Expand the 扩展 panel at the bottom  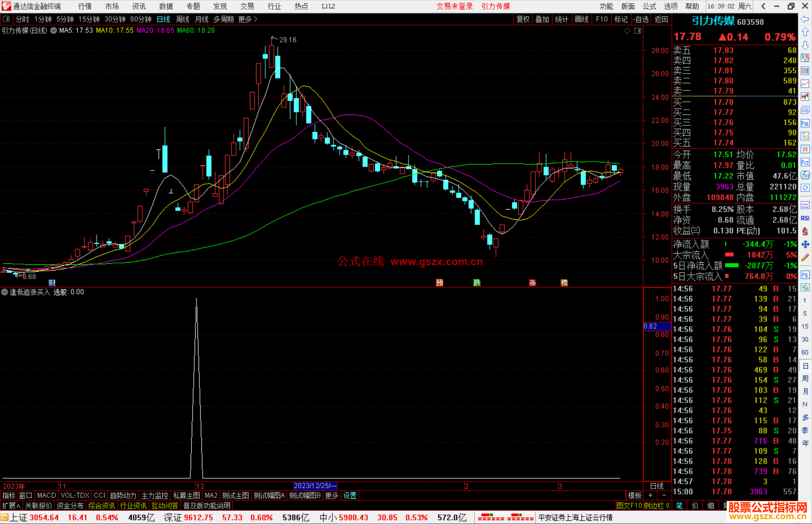point(11,506)
